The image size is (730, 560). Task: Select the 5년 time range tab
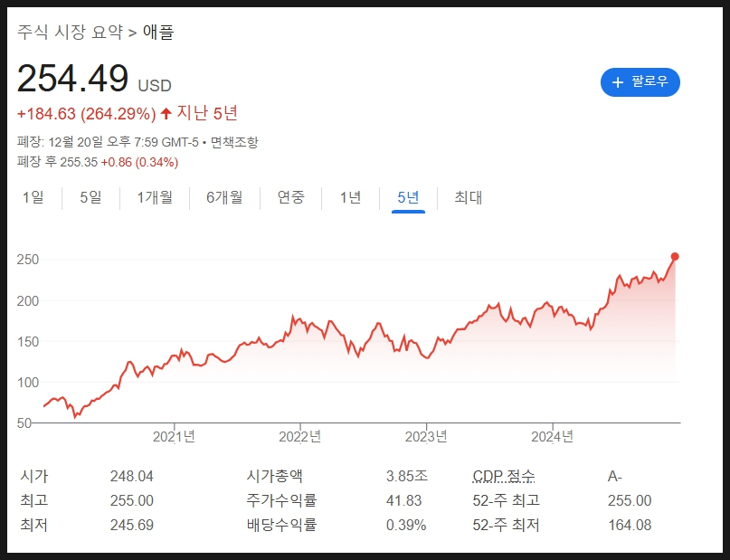[408, 197]
